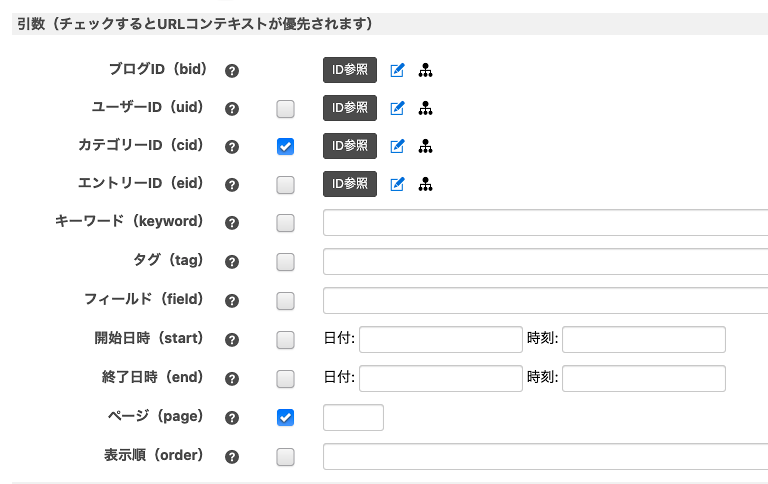The height and width of the screenshot is (484, 768).
Task: Check the 終了日時 (end) checkbox
Action: (285, 379)
